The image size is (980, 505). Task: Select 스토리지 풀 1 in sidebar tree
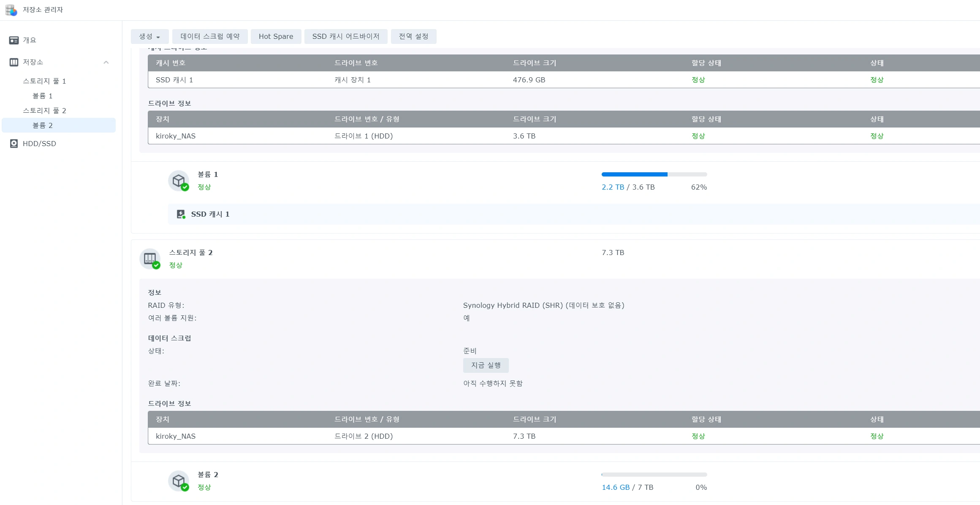(x=44, y=81)
